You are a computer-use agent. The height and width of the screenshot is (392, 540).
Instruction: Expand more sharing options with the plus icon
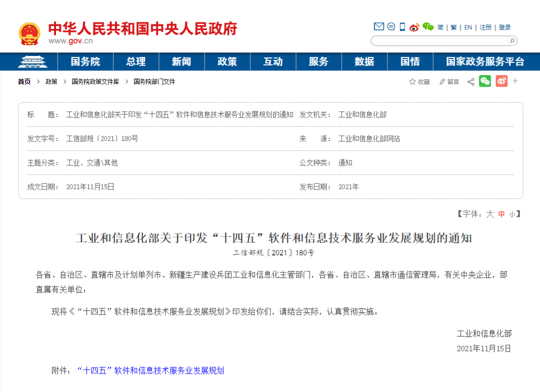pos(515,81)
